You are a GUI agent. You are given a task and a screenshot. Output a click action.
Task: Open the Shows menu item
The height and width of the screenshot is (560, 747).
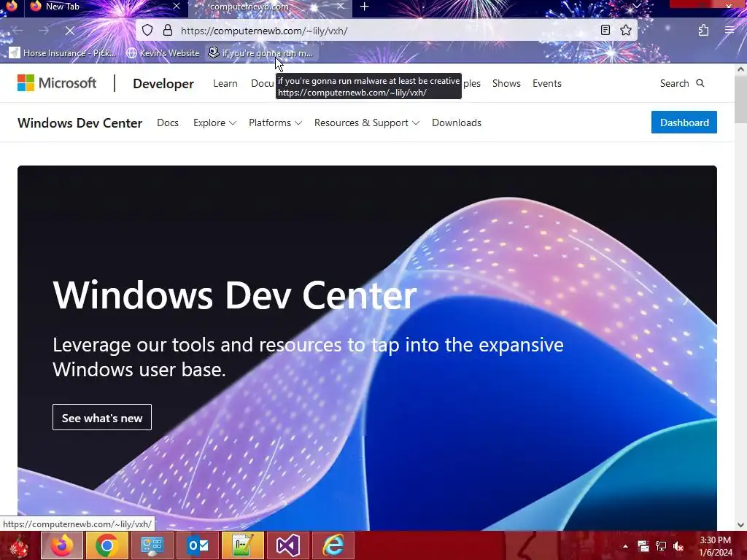point(506,83)
